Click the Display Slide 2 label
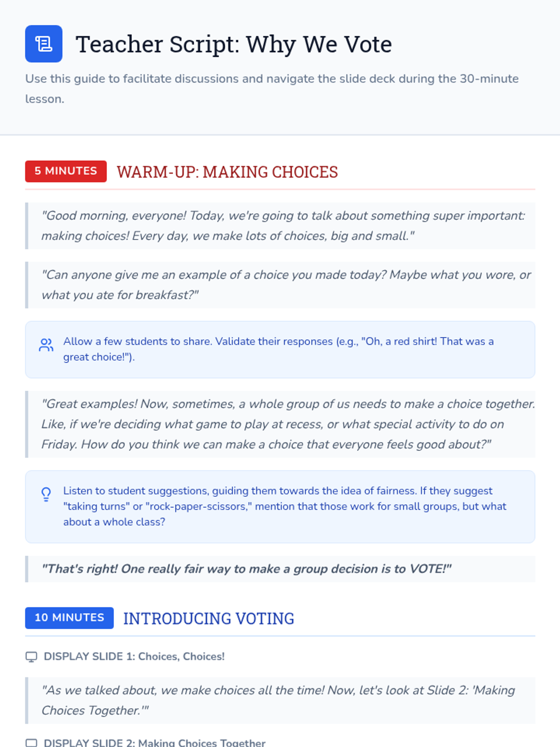 click(154, 742)
